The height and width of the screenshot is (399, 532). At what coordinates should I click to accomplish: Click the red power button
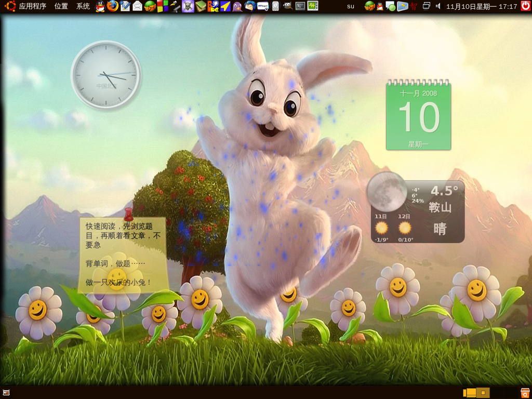(526, 6)
